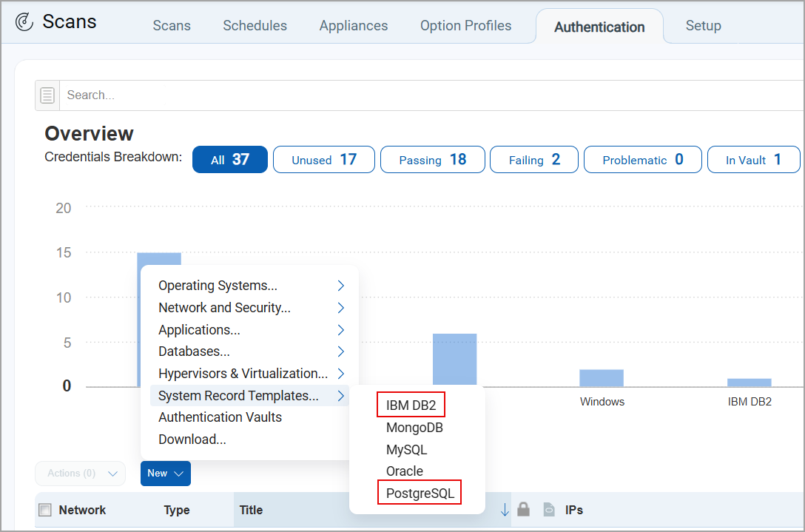This screenshot has width=805, height=532.
Task: Toggle the select-all checkbox beside Network
Action: click(45, 510)
